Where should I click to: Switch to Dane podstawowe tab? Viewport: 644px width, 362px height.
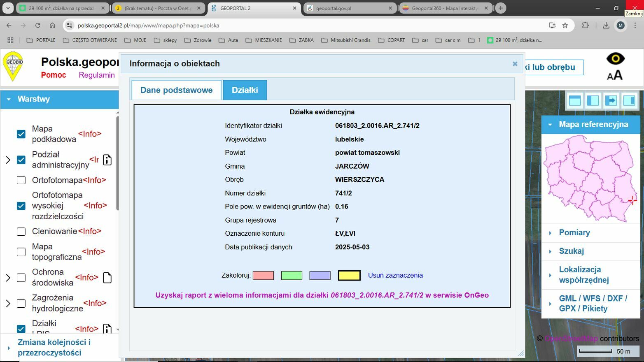coord(176,90)
